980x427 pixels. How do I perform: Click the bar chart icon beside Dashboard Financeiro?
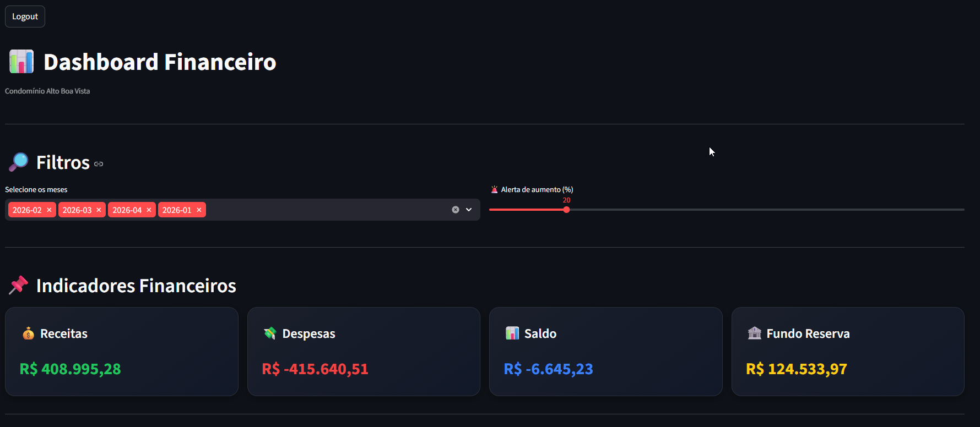[x=21, y=62]
